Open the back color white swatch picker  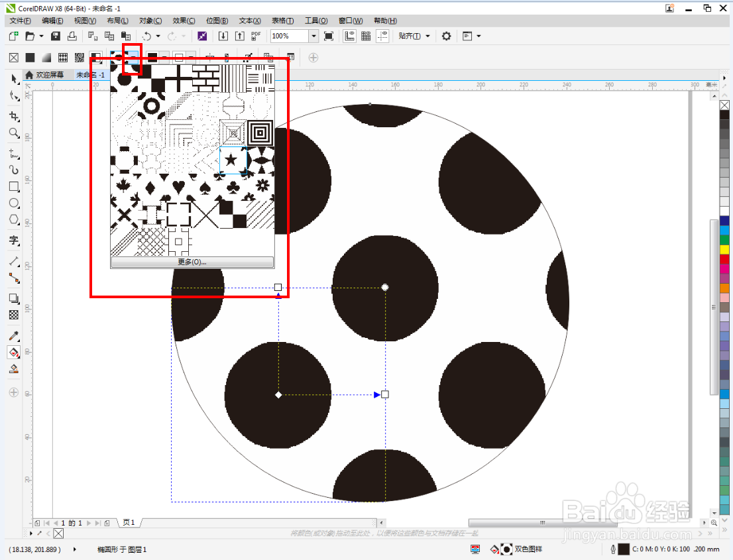183,58
